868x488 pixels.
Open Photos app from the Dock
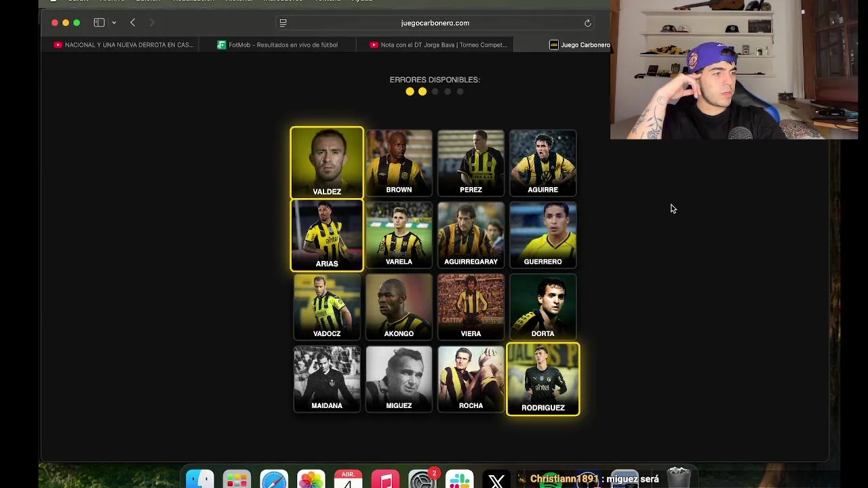click(311, 479)
